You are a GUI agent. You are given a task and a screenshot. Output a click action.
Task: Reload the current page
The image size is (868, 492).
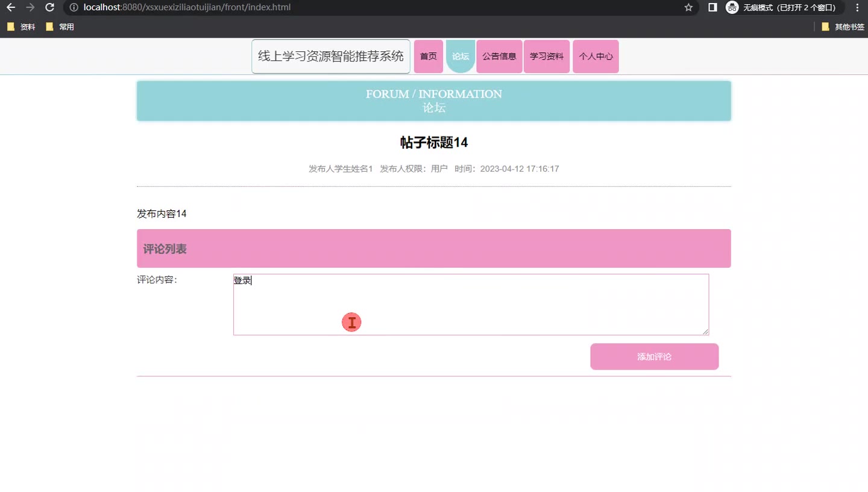[x=50, y=8]
